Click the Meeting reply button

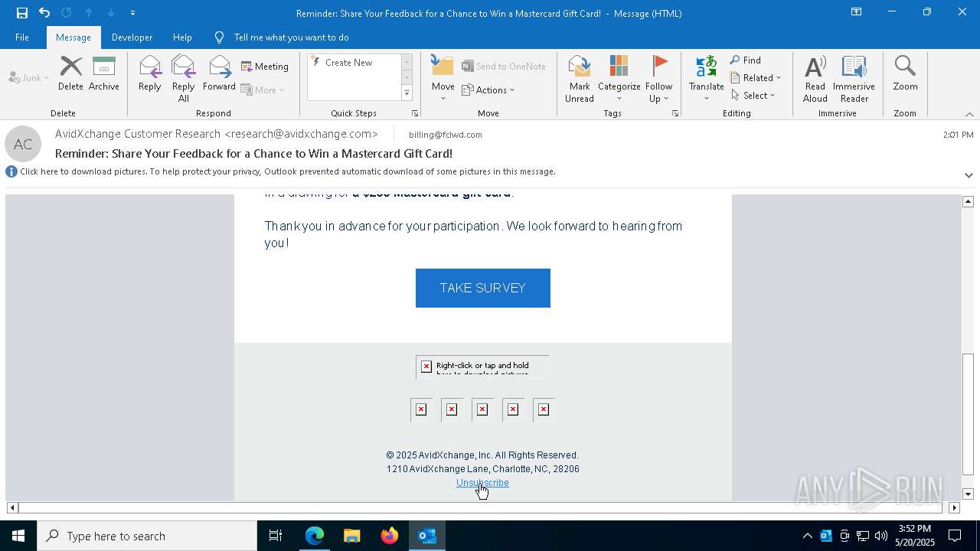(x=265, y=67)
